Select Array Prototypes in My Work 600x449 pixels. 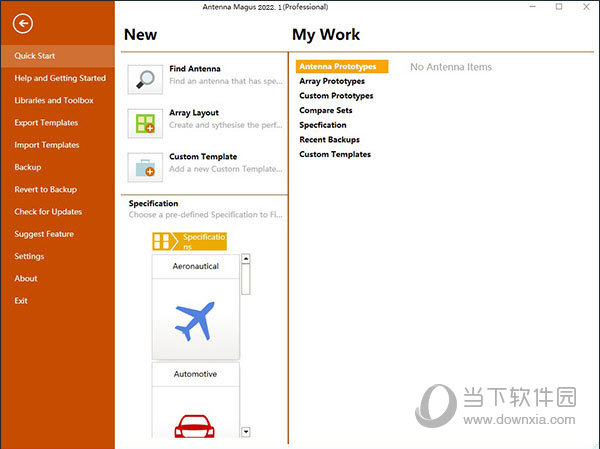(x=332, y=81)
